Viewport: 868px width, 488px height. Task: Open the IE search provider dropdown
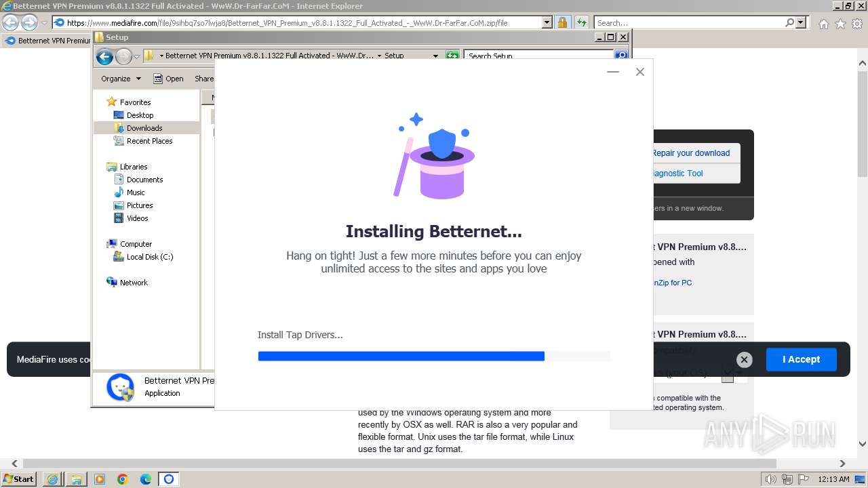[x=801, y=22]
